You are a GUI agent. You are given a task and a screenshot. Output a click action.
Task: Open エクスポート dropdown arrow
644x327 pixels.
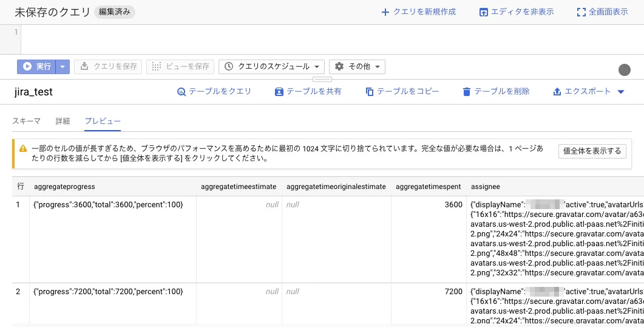(x=621, y=92)
